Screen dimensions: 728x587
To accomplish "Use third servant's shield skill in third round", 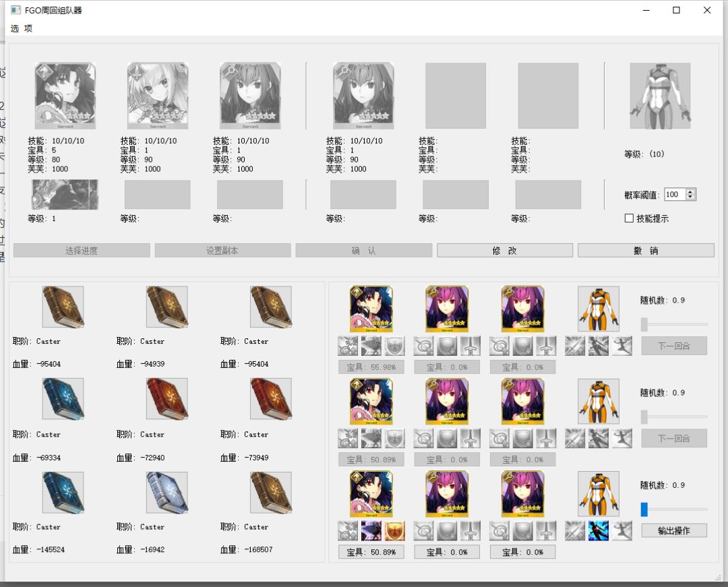I will point(523,531).
